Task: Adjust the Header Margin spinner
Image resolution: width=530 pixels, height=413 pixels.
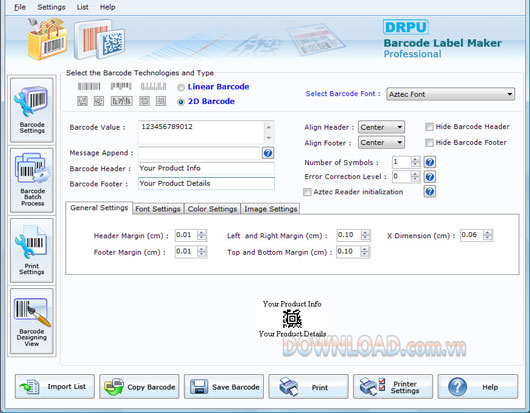Action: point(202,235)
